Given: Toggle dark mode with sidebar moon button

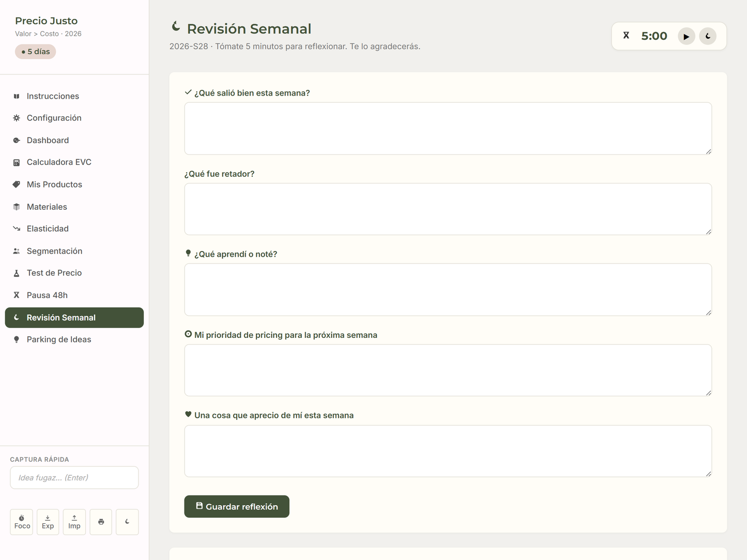Looking at the screenshot, I should (127, 522).
